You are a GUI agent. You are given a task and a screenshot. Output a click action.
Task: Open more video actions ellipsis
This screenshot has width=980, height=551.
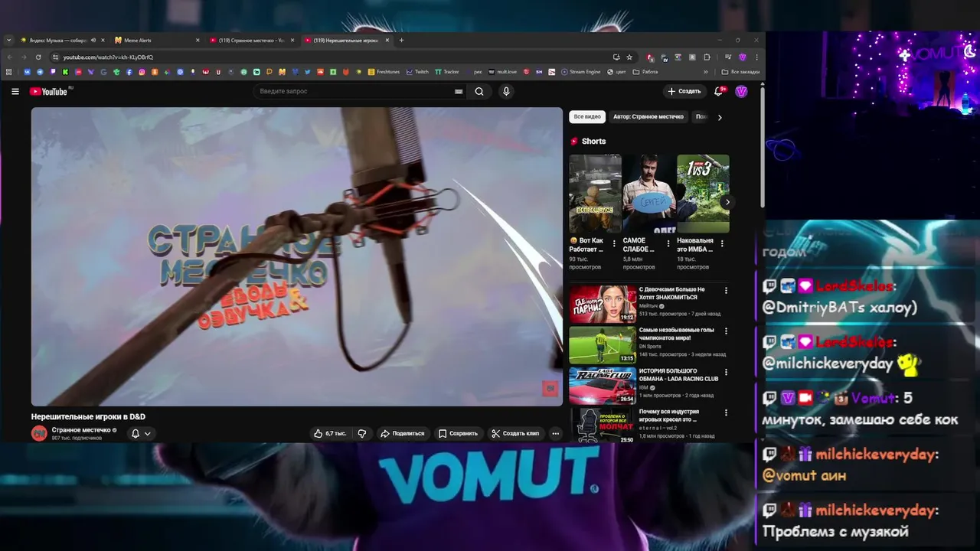(556, 433)
